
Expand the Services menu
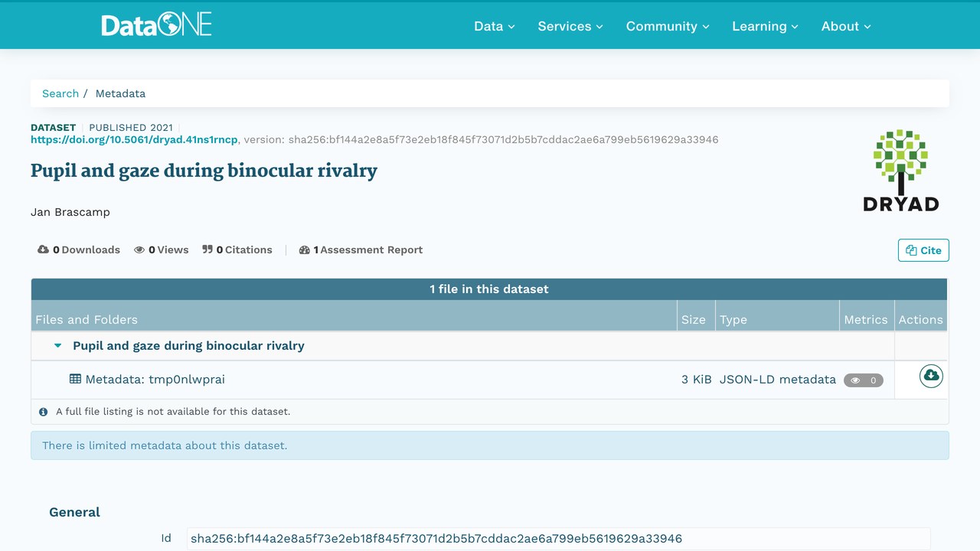[x=570, y=26]
